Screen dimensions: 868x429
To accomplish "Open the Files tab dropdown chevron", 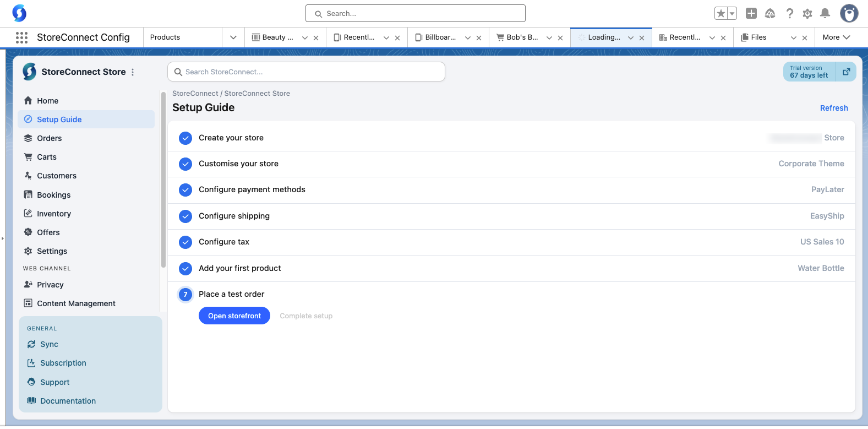I will point(794,38).
